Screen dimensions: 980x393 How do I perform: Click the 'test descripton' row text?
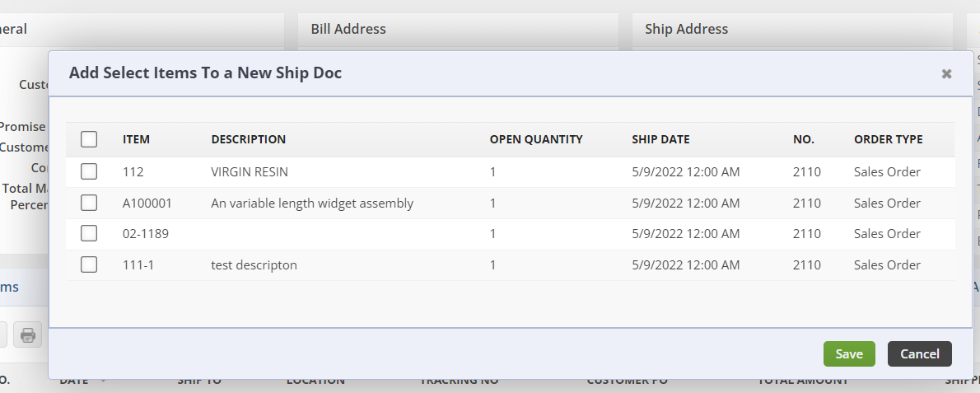coord(254,265)
